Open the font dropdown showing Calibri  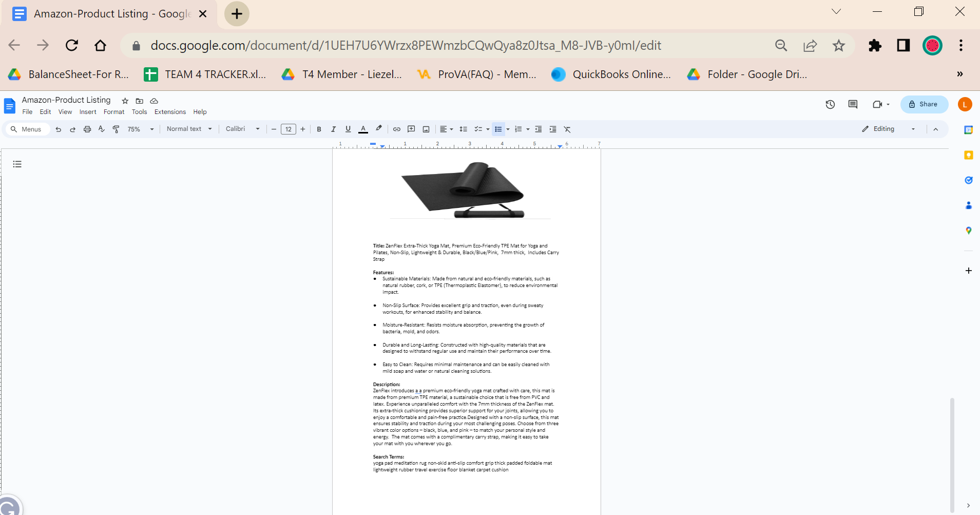point(242,129)
